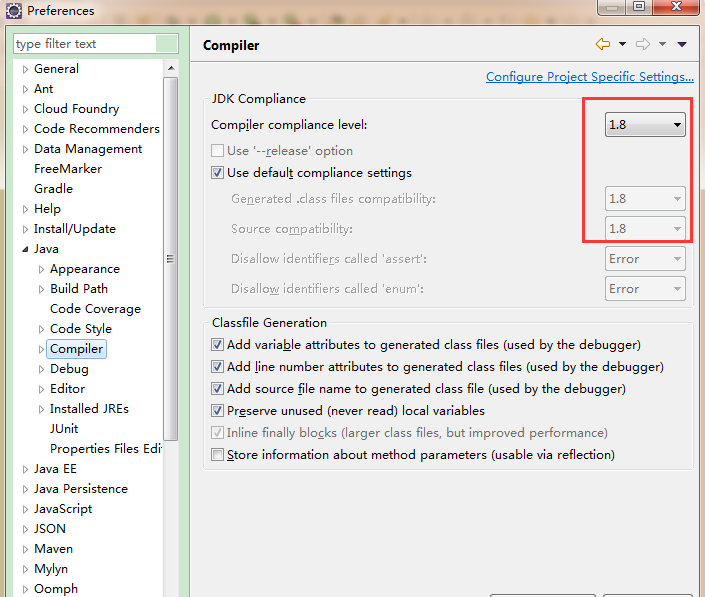Expand the Build Path node

point(41,289)
